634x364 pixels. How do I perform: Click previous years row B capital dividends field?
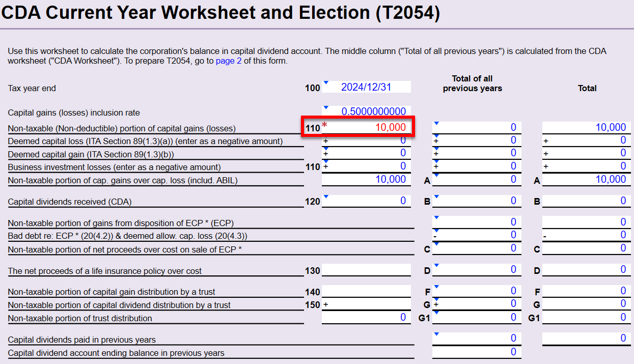[x=477, y=201]
